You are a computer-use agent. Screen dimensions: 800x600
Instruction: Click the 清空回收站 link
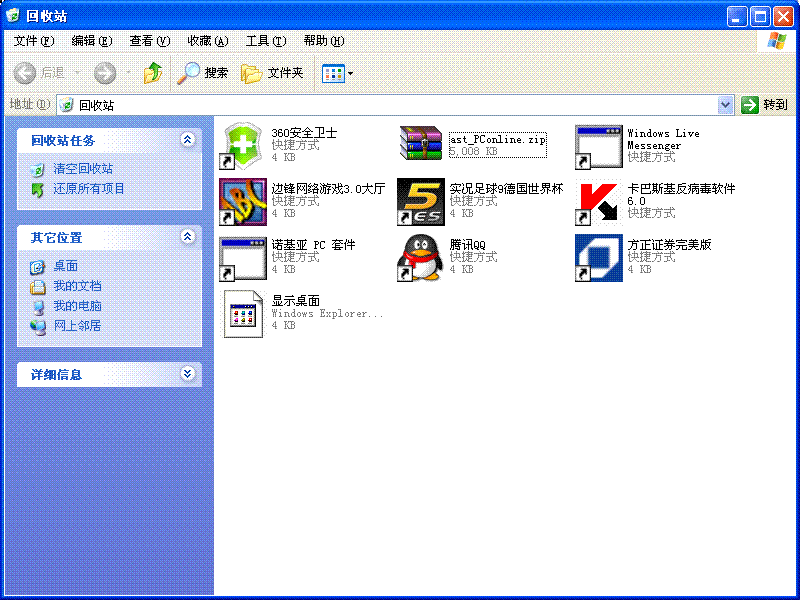pyautogui.click(x=83, y=169)
